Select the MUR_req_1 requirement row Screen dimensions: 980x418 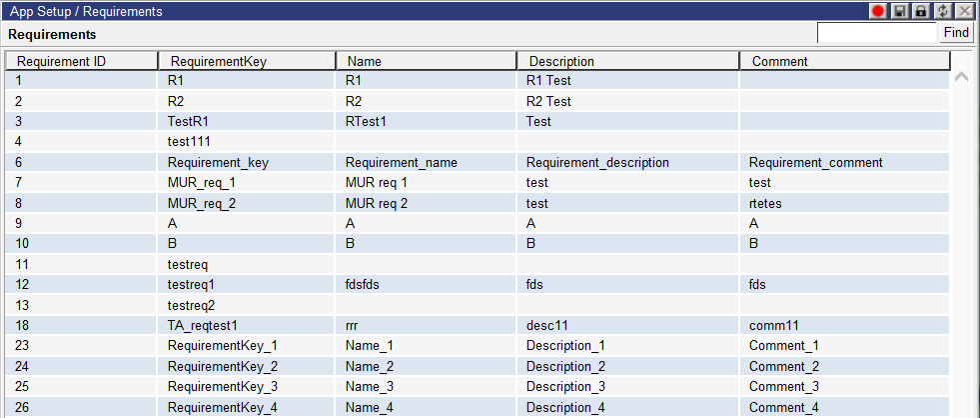[478, 183]
